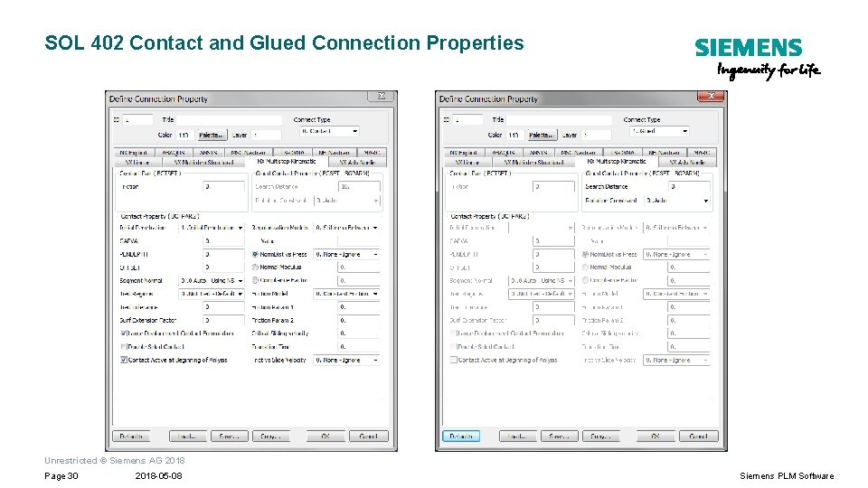Click the Title field in Glued dialog
This screenshot has width=868, height=488.
point(559,119)
